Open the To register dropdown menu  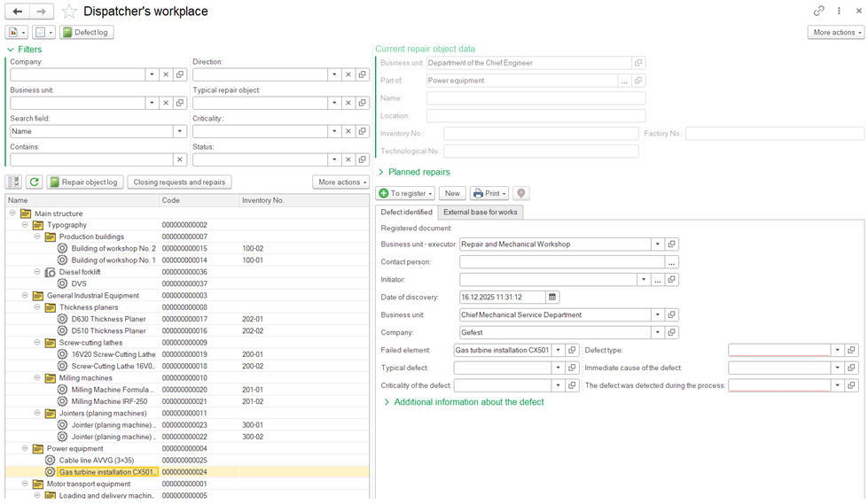point(407,193)
